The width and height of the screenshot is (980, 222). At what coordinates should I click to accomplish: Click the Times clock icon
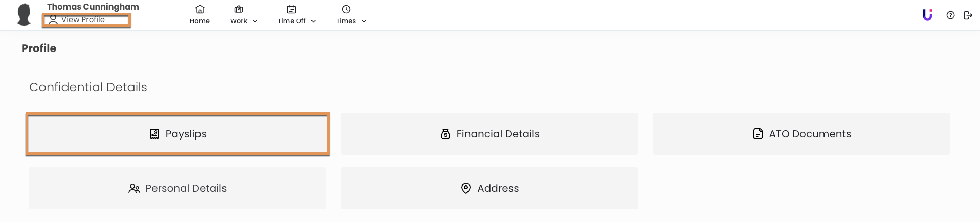346,9
